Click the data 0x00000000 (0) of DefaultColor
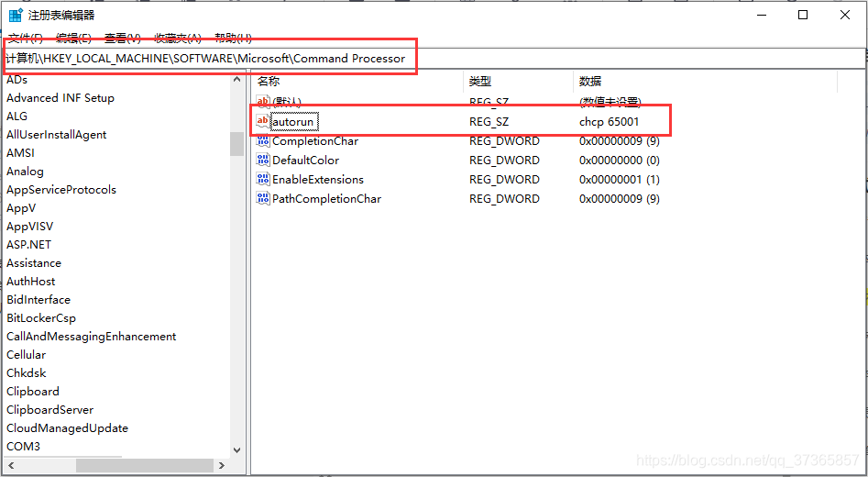The height and width of the screenshot is (477, 868). pos(620,161)
